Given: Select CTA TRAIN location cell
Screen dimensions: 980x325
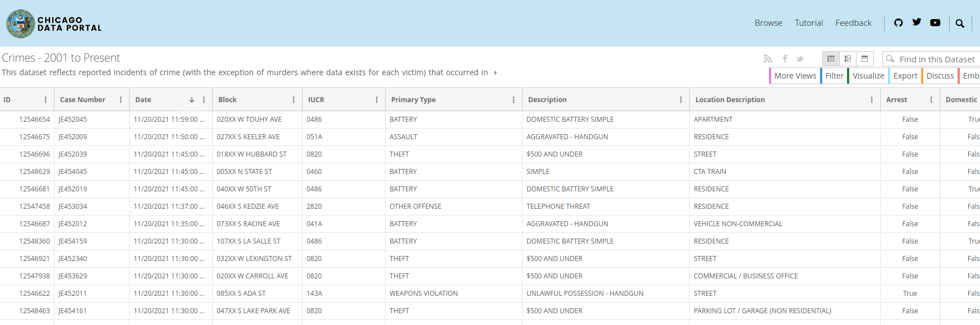Looking at the screenshot, I should (785, 172).
